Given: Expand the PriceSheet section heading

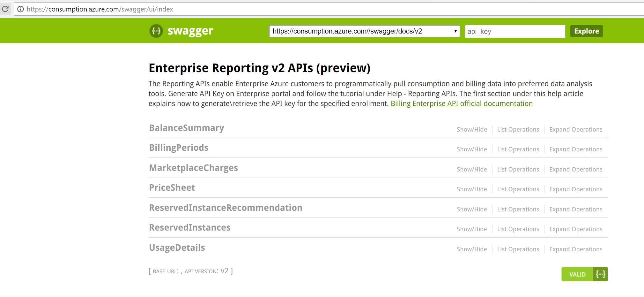Looking at the screenshot, I should (172, 188).
